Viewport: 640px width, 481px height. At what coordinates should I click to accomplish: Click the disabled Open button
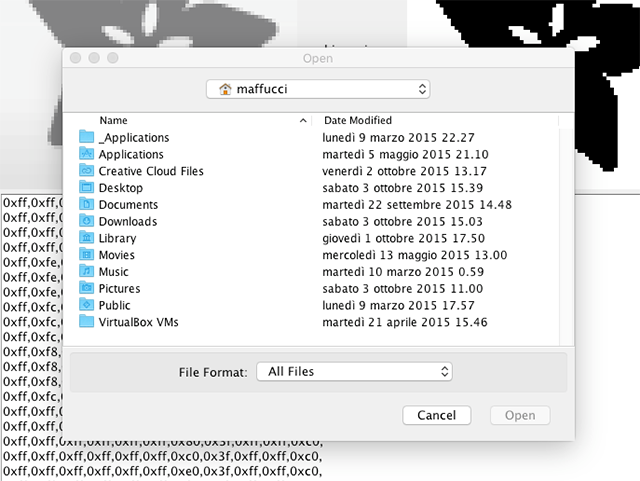click(x=519, y=415)
